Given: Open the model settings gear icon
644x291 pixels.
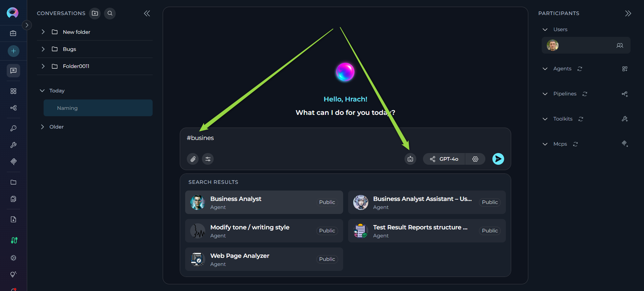Looking at the screenshot, I should pyautogui.click(x=475, y=159).
